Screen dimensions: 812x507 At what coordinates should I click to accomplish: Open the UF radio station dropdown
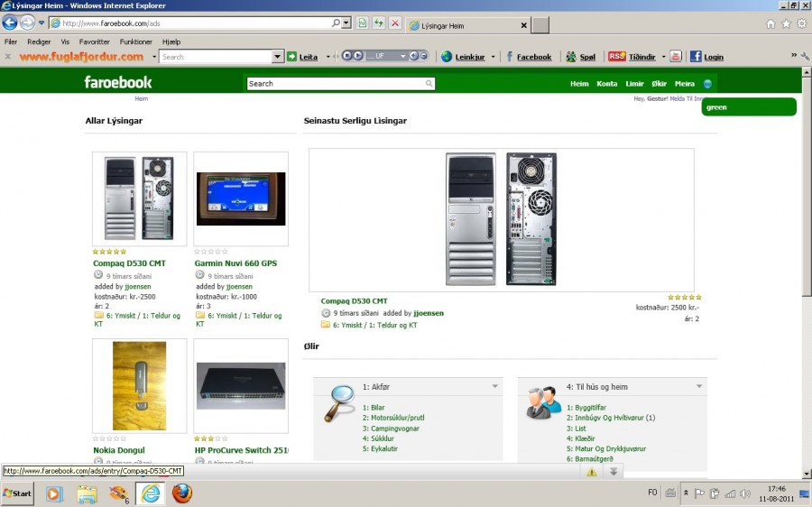click(402, 56)
